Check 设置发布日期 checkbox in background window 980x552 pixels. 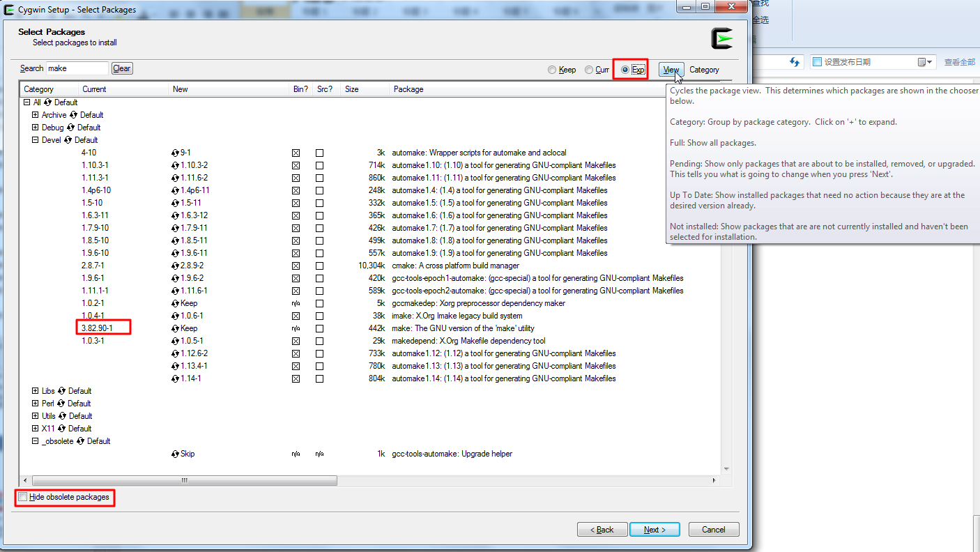coord(817,62)
